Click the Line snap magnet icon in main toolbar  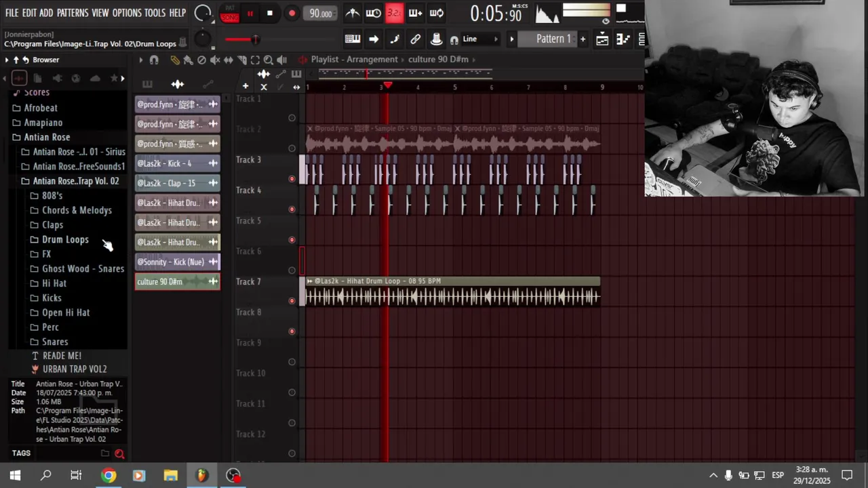pyautogui.click(x=454, y=40)
